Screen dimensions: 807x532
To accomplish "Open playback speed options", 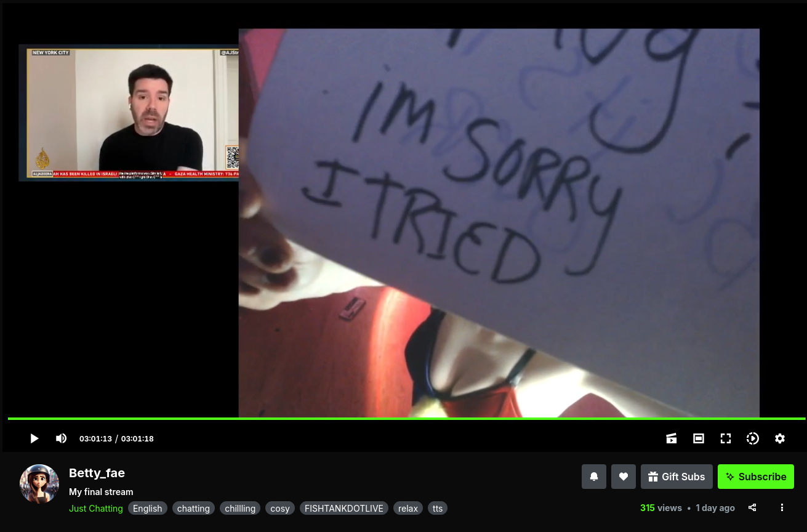I will pyautogui.click(x=753, y=438).
